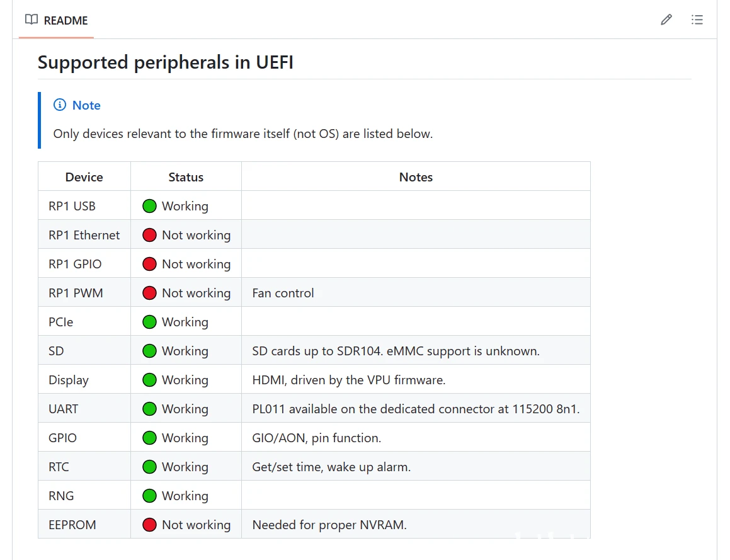
Task: Click the "Supported peripherals in UEFI" heading
Action: click(165, 62)
